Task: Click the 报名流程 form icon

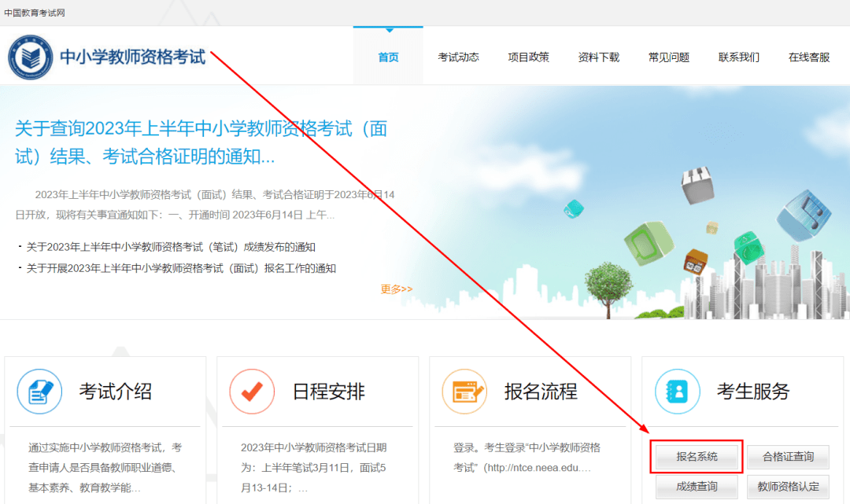Action: pyautogui.click(x=464, y=392)
